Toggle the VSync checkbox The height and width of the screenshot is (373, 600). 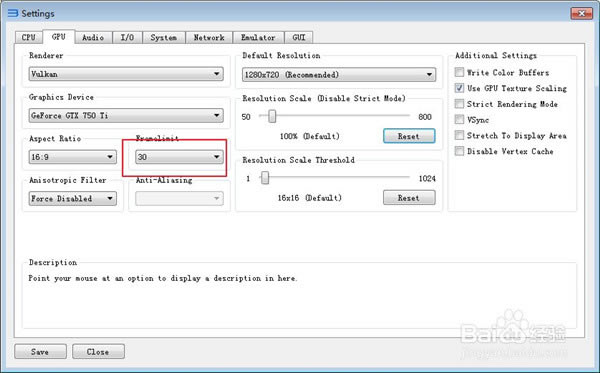[459, 119]
